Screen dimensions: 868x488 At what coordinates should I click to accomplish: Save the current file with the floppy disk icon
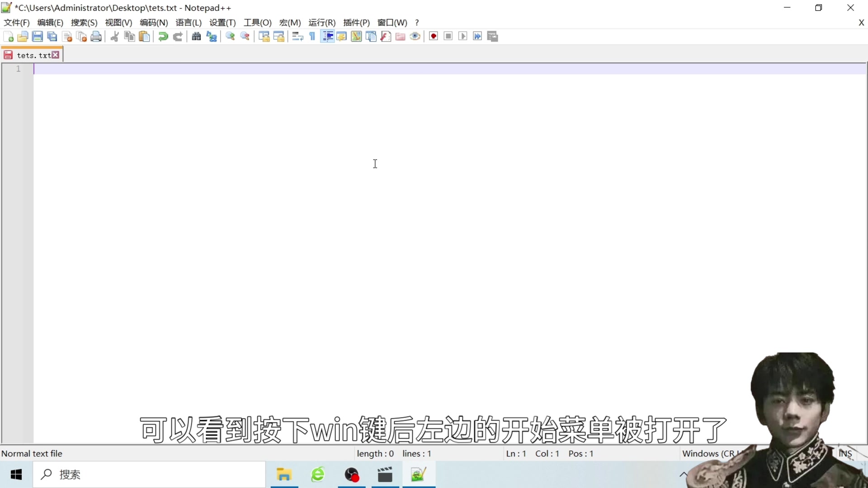pos(38,37)
